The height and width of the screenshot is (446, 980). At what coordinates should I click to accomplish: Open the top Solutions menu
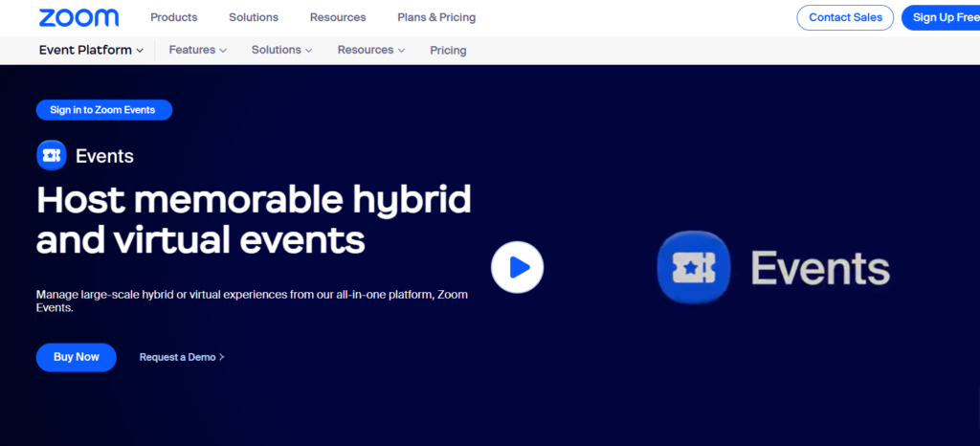[254, 17]
